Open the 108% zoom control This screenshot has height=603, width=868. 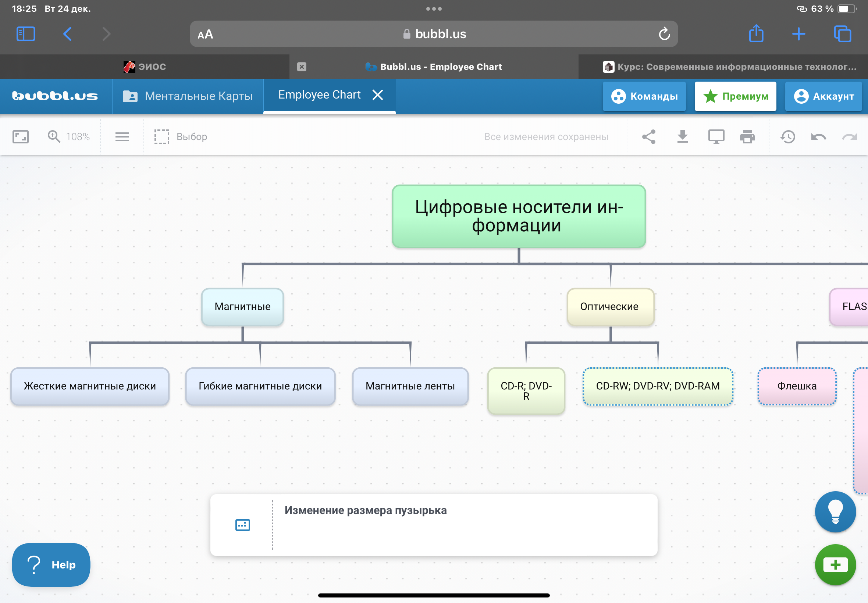(69, 137)
